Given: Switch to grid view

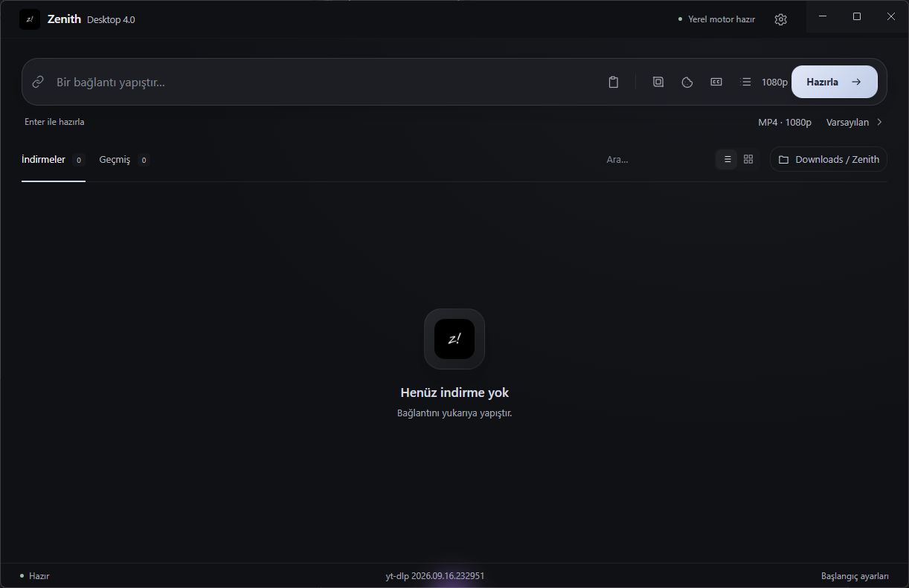Looking at the screenshot, I should tap(748, 159).
